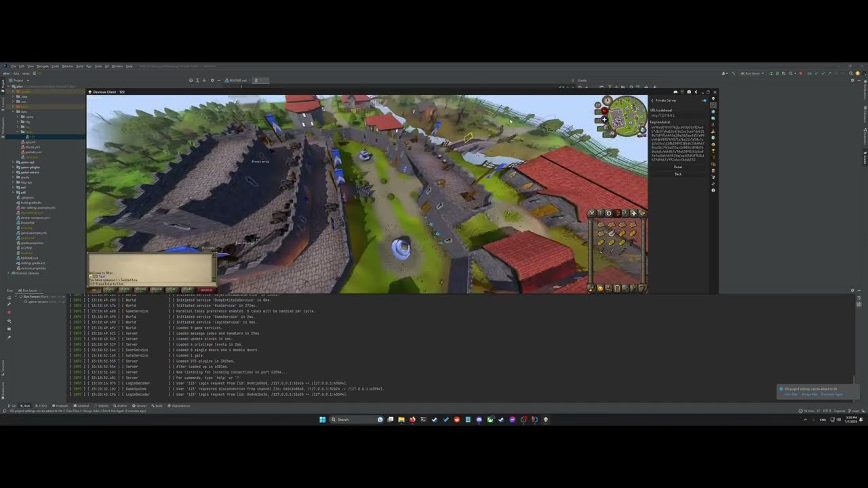Image resolution: width=868 pixels, height=488 pixels.
Task: Open the Skills tab in game panel
Action: tap(600, 213)
